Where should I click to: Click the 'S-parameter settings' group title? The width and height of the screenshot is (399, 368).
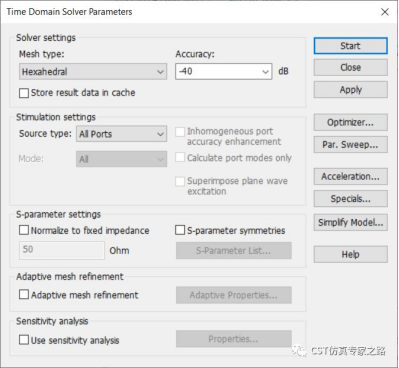click(58, 214)
